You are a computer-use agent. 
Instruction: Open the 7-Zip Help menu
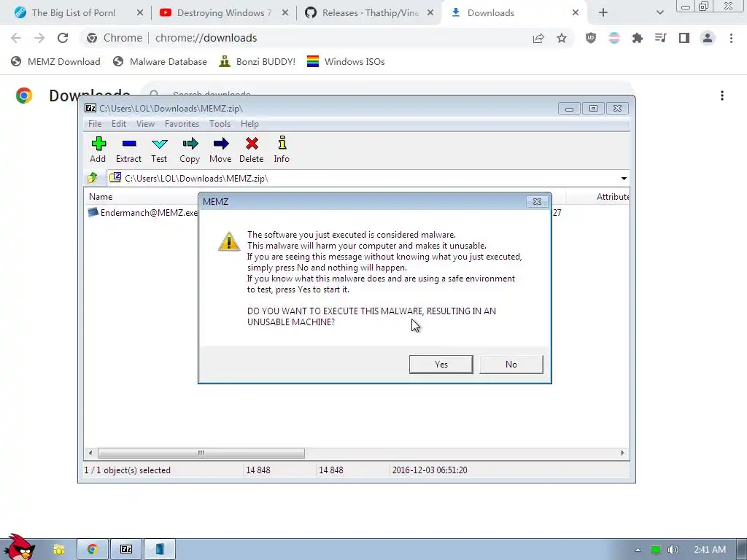click(x=249, y=124)
